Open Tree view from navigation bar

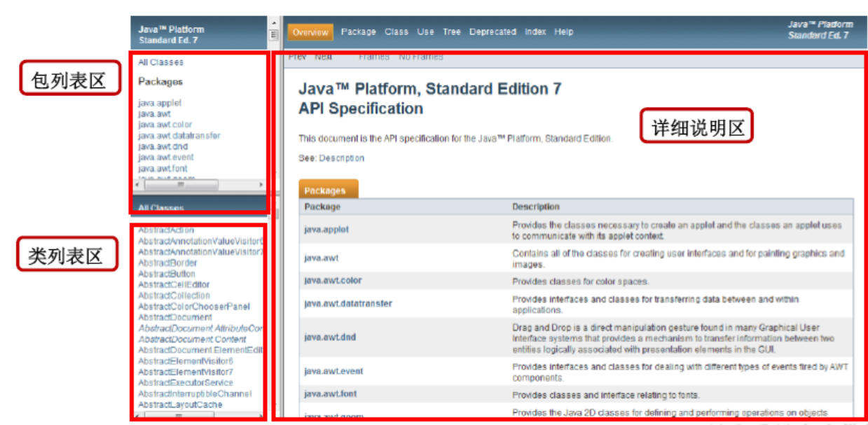tap(451, 32)
